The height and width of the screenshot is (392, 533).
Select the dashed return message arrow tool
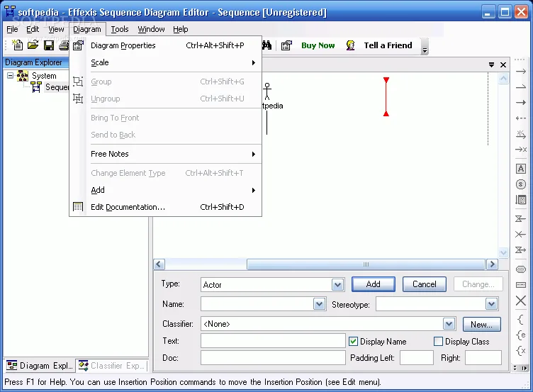click(x=521, y=118)
